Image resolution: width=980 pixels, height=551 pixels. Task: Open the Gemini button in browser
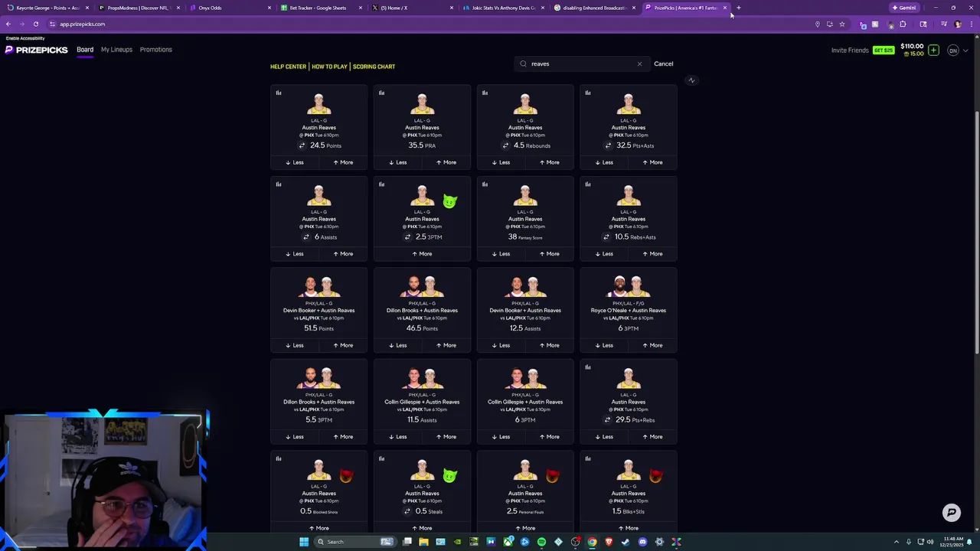tap(904, 8)
